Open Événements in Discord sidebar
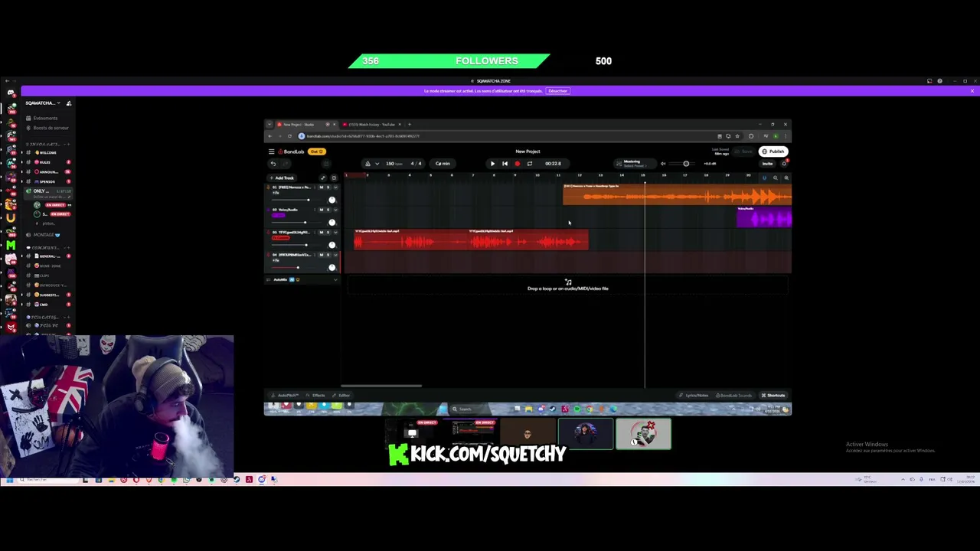980x551 pixels. (x=46, y=119)
